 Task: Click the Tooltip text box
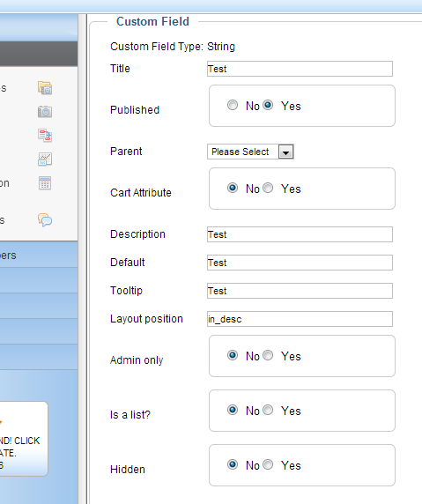pos(300,291)
